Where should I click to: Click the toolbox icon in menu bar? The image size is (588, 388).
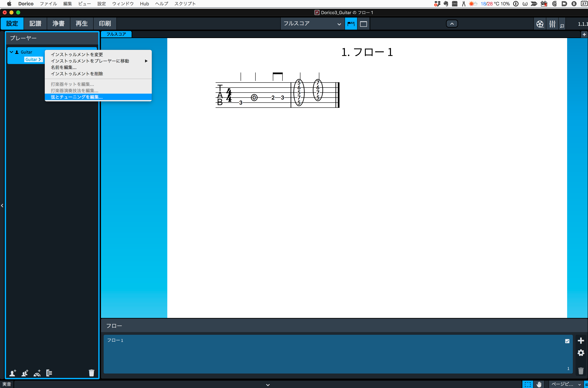(x=455, y=4)
